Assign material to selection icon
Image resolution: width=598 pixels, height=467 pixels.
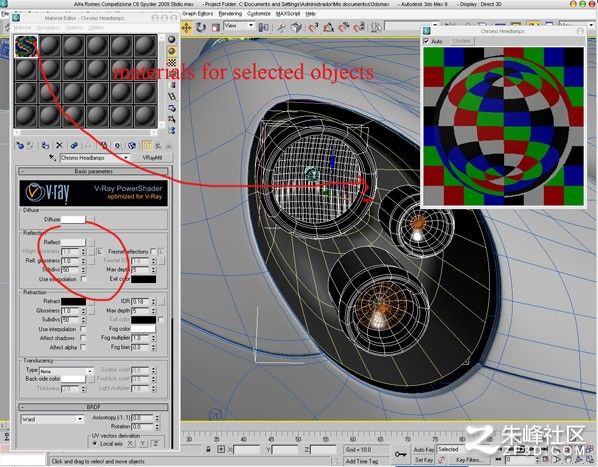click(45, 145)
